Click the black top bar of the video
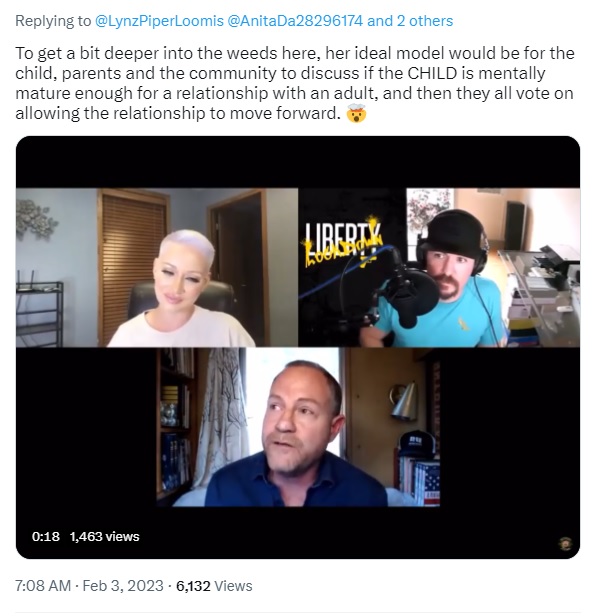The height and width of the screenshot is (616, 597). [298, 162]
